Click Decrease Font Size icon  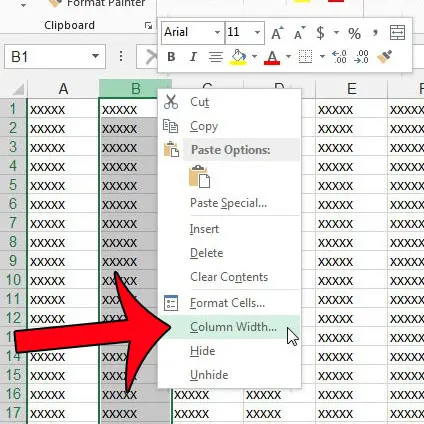pos(299,33)
